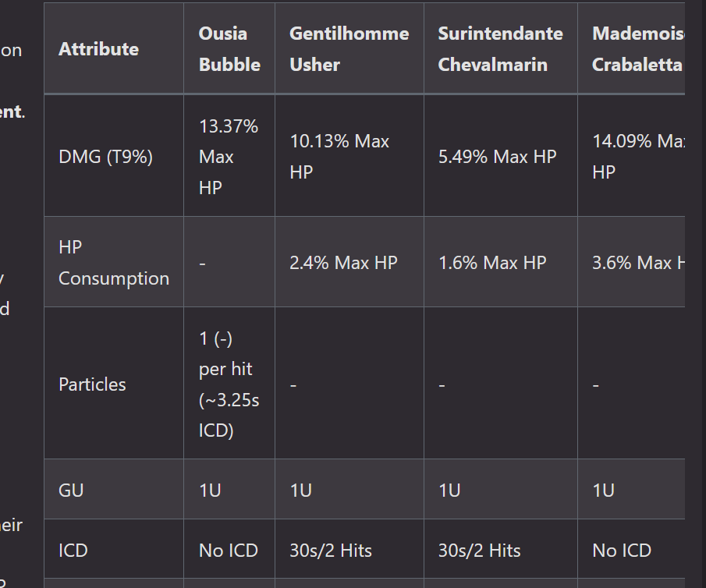Select the Ousia Bubble column header
Image resolution: width=706 pixels, height=588 pixels.
coord(229,49)
